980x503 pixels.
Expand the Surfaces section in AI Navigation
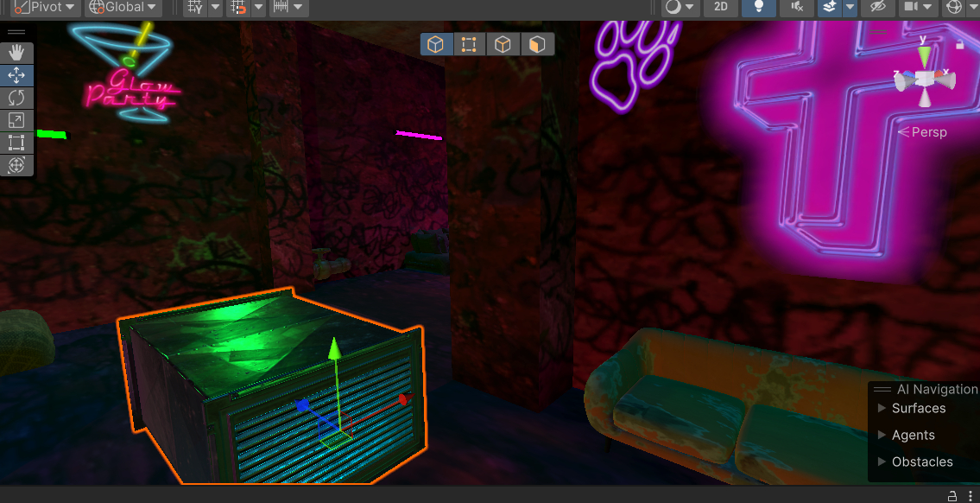coord(882,408)
